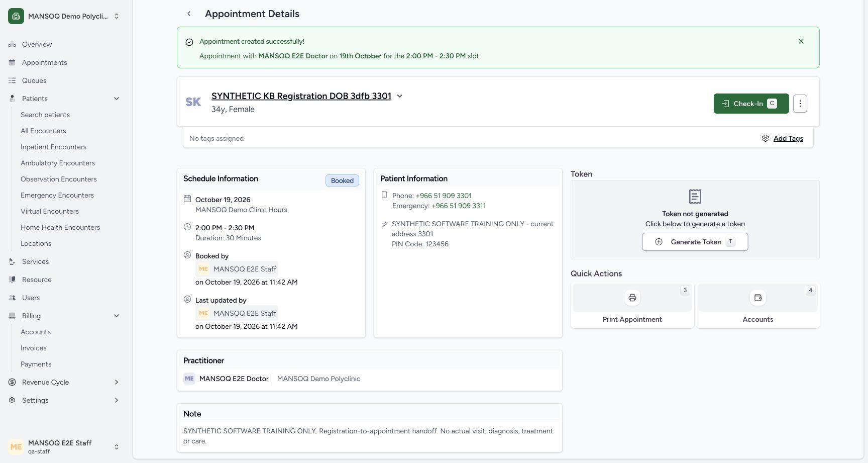868x463 pixels.
Task: Click Print Appointment quick action
Action: pos(632,306)
